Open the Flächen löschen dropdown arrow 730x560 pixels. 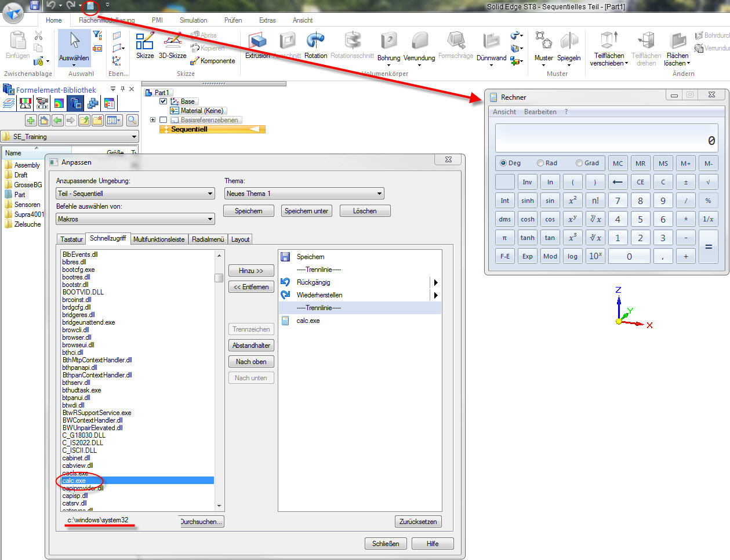(688, 63)
